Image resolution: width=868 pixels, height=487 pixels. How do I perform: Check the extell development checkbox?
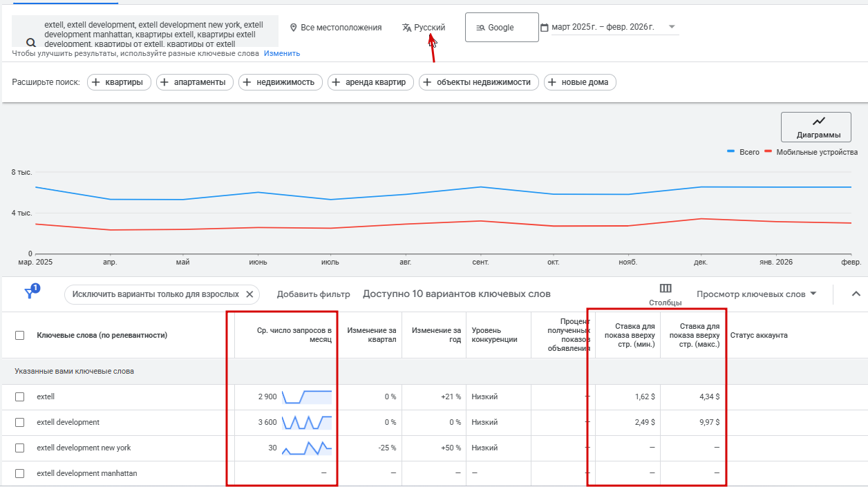click(20, 422)
